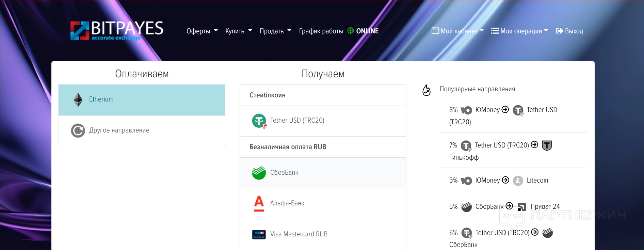
Task: Open the Продать dropdown menu
Action: click(x=275, y=31)
